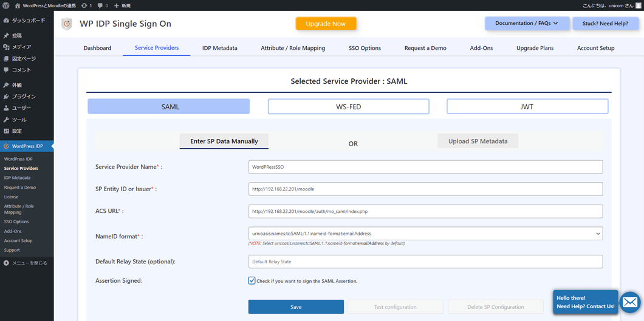Click the WordPress logo in admin bar
644x321 pixels.
pyautogui.click(x=5, y=5)
